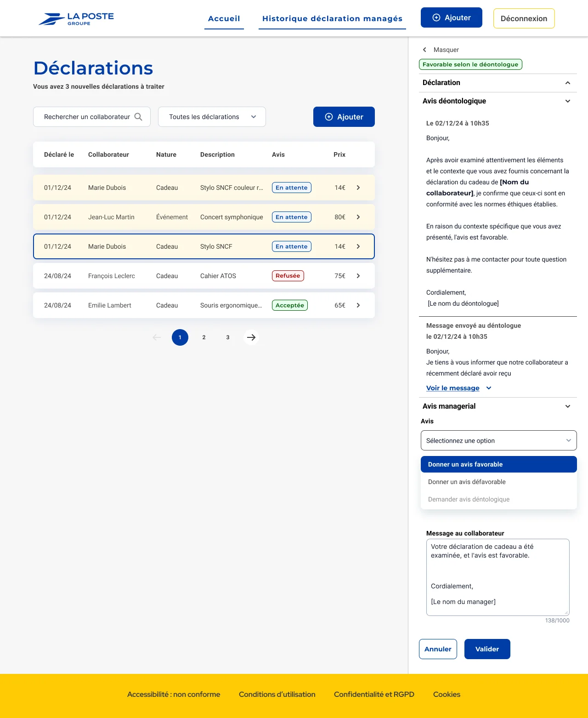Choose Donner un avis défavorable option
Screen dimensions: 588x718
pos(498,482)
